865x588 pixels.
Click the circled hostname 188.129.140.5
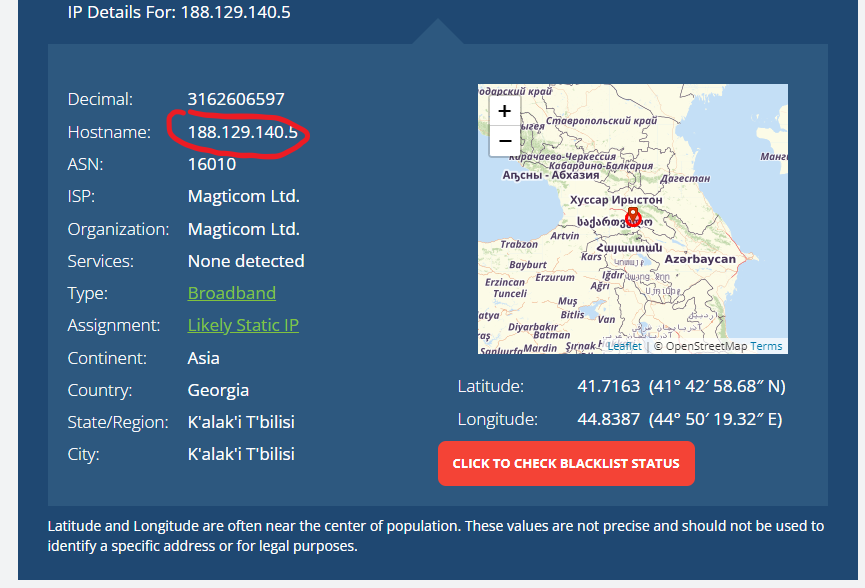coord(243,132)
